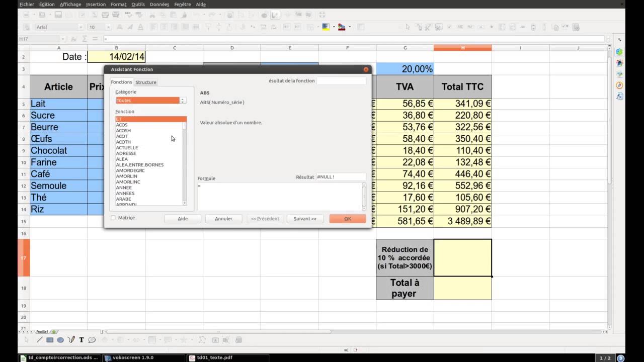The height and width of the screenshot is (362, 644).
Task: Click the date cell 14/02/14
Action: click(x=117, y=57)
